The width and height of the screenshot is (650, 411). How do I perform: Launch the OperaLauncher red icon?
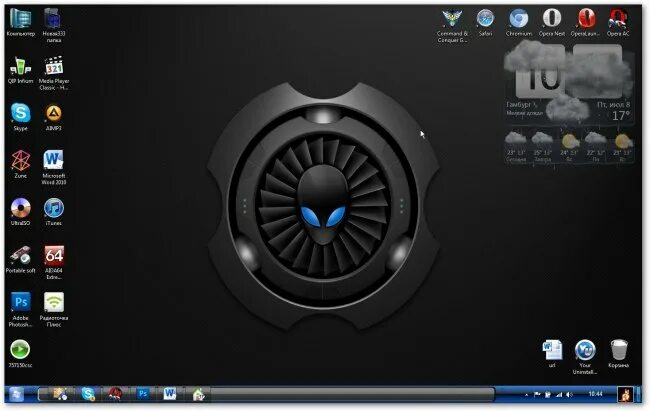coord(585,23)
